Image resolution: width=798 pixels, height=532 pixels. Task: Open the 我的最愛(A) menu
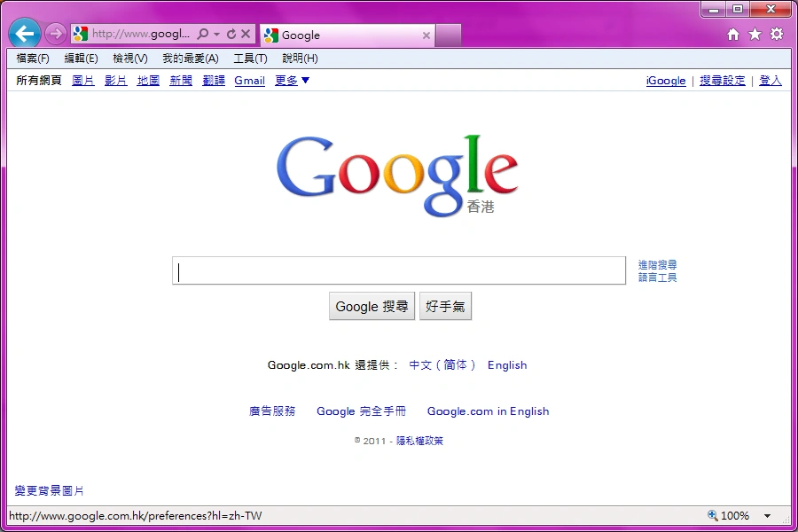click(191, 59)
